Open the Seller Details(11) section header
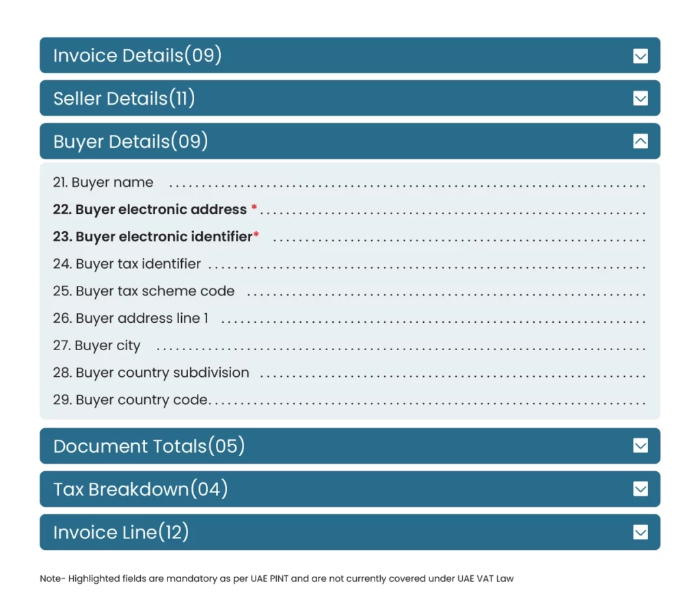Viewport: 700px width, 610px height. coord(124,98)
